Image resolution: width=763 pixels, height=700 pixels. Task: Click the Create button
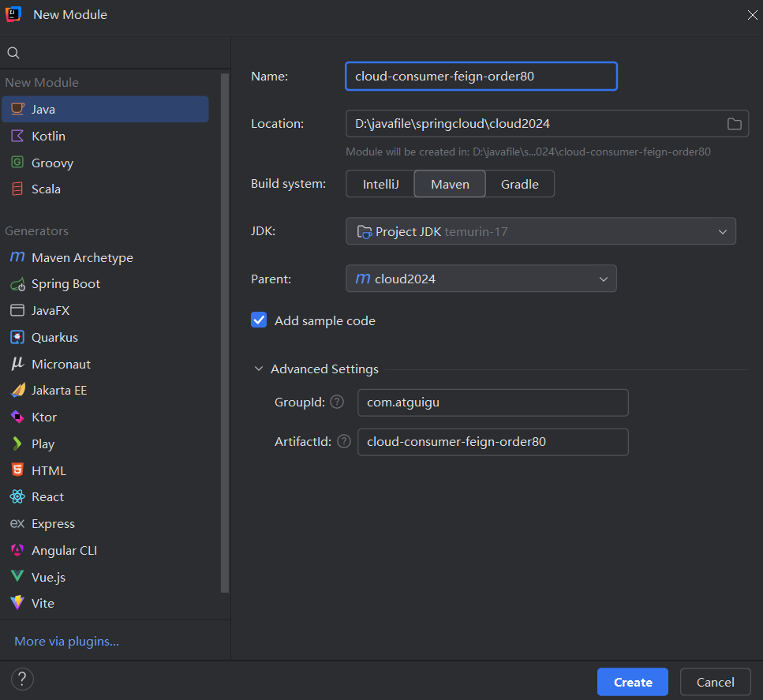(633, 682)
